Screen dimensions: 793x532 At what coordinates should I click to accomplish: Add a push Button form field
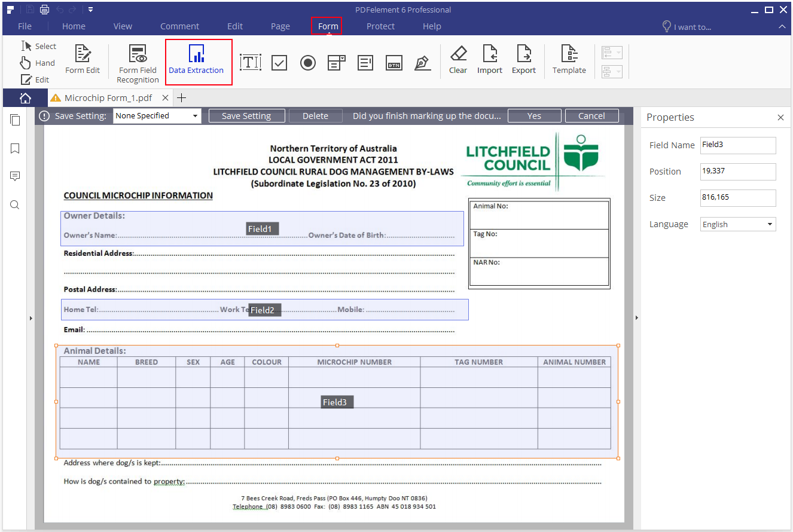point(394,63)
